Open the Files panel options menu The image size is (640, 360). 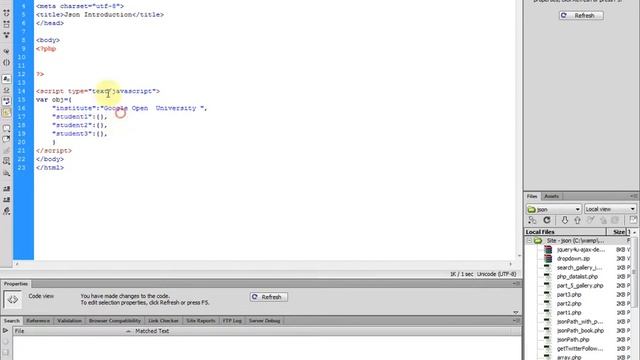634,196
